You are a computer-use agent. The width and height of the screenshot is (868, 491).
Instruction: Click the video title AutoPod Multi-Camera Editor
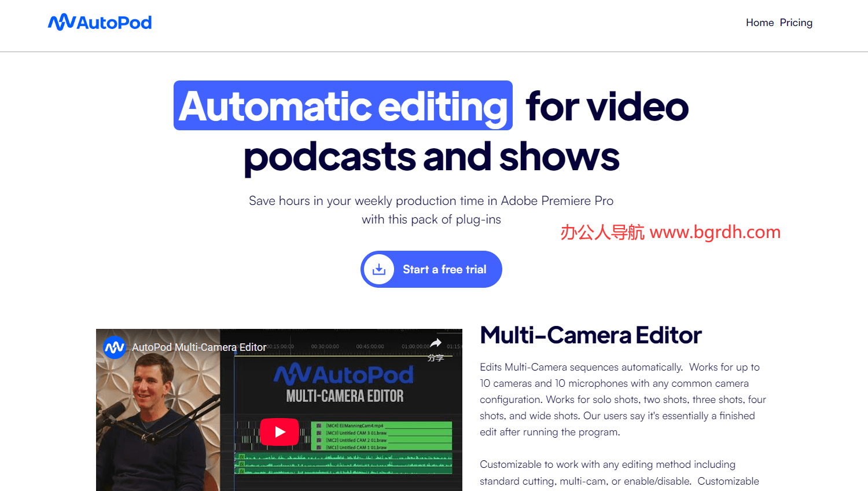tap(199, 347)
